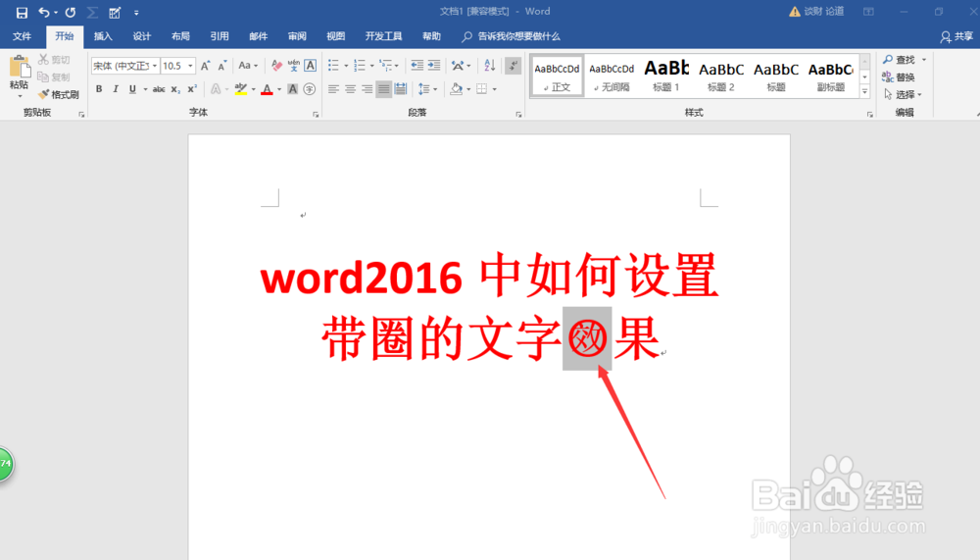Shrink font size with the smaller A icon
980x560 pixels.
[x=221, y=66]
